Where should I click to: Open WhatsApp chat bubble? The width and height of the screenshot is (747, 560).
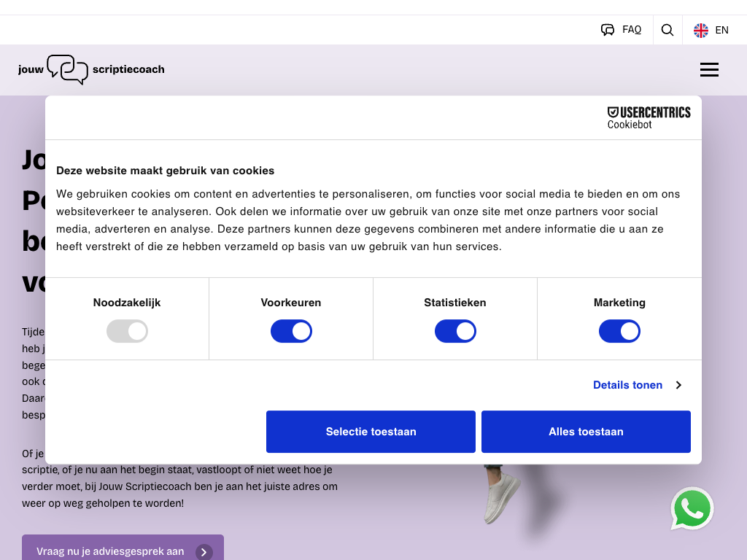[x=692, y=509]
